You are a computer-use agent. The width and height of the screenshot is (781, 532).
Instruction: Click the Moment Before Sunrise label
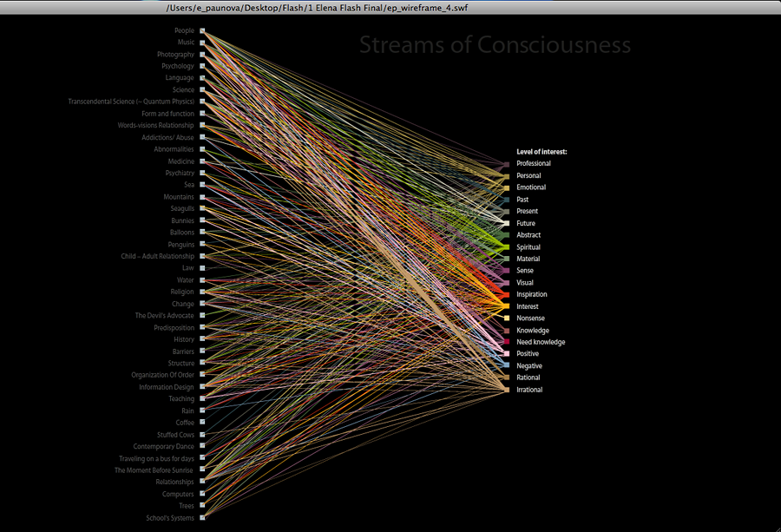pyautogui.click(x=154, y=470)
